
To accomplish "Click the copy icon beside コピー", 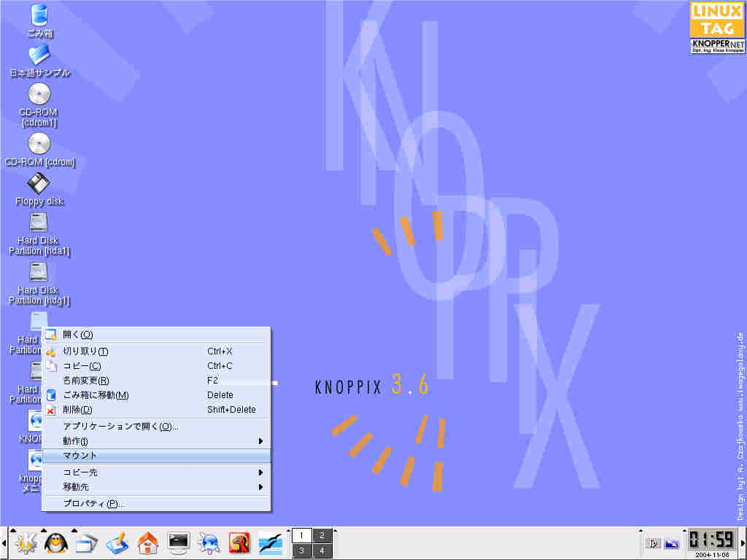I will pyautogui.click(x=51, y=366).
